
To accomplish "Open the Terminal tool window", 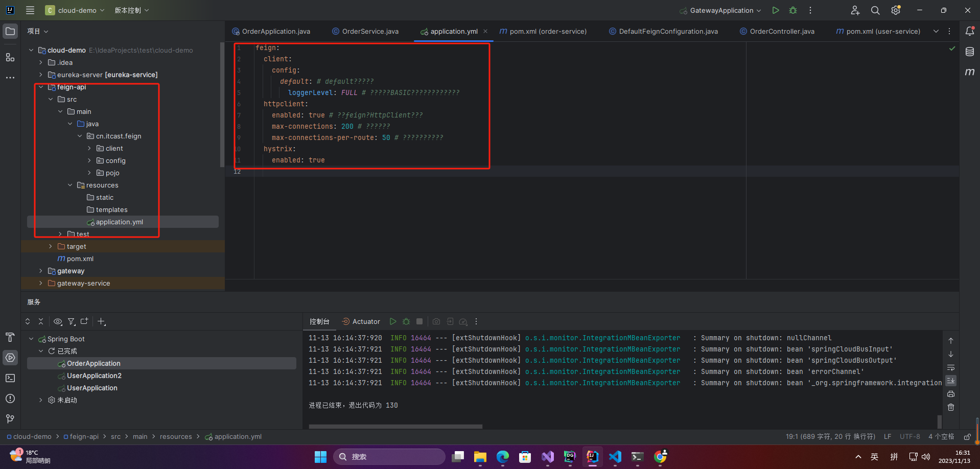I will [x=10, y=378].
